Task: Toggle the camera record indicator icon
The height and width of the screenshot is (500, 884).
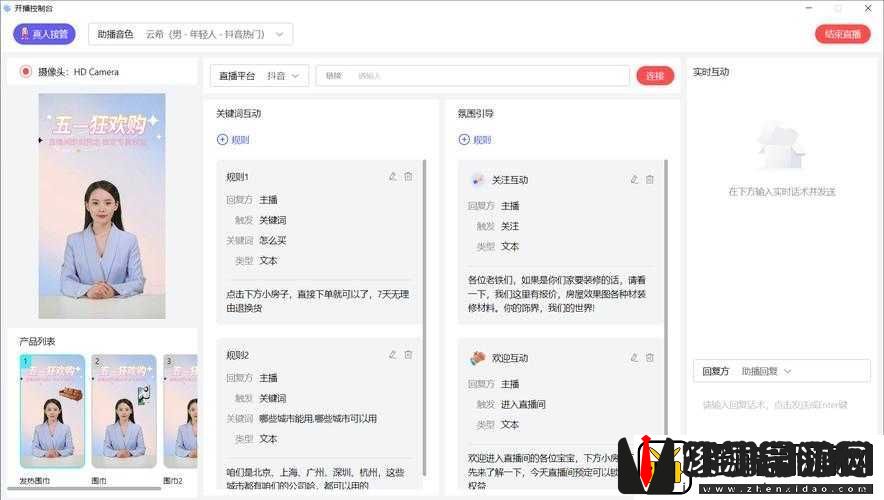Action: pyautogui.click(x=25, y=72)
